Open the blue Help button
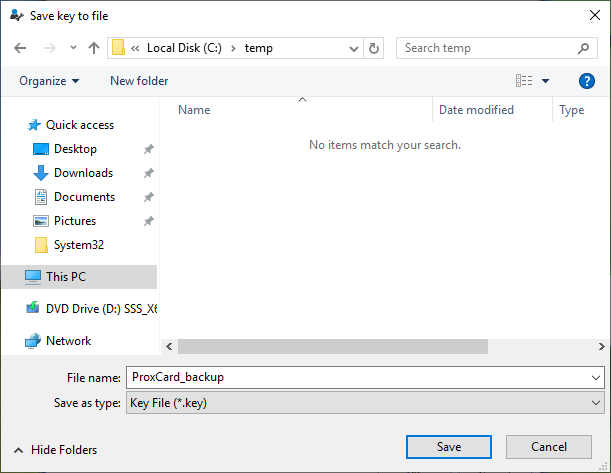This screenshot has width=611, height=473. (586, 81)
